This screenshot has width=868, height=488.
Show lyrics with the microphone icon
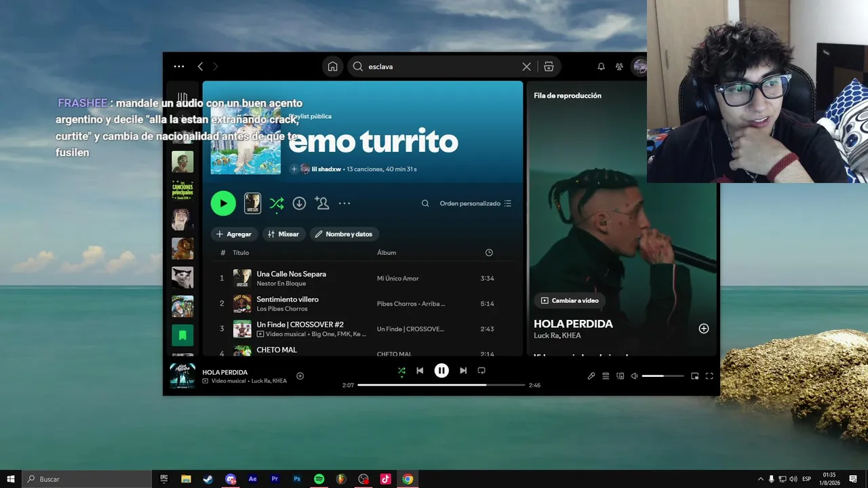coord(591,376)
